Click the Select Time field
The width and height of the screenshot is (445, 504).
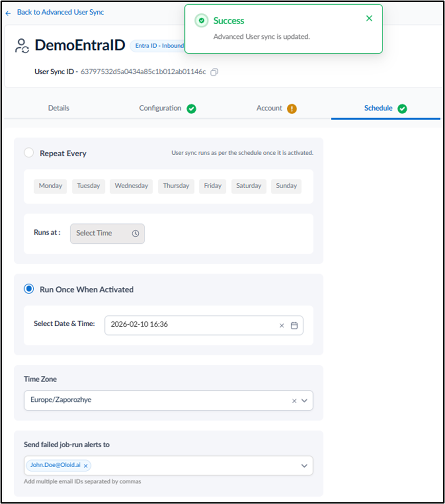pyautogui.click(x=108, y=234)
